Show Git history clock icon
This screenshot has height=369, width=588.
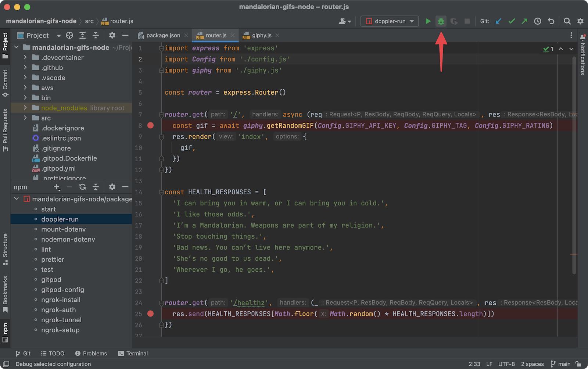click(538, 21)
